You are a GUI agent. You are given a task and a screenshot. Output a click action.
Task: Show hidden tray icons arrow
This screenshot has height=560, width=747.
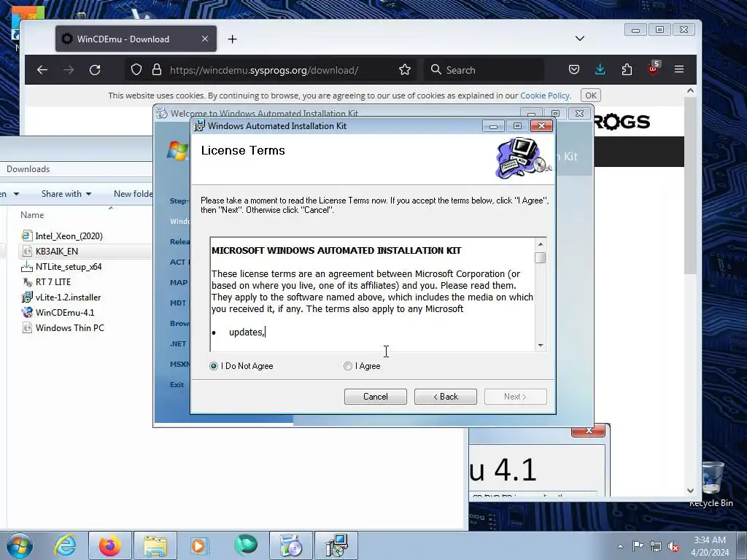(620, 545)
